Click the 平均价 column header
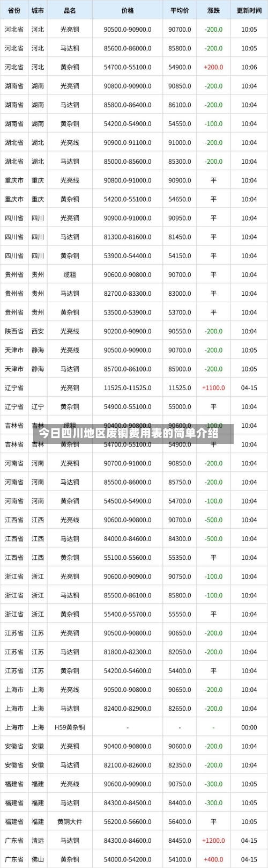The image size is (268, 868). coord(180,11)
